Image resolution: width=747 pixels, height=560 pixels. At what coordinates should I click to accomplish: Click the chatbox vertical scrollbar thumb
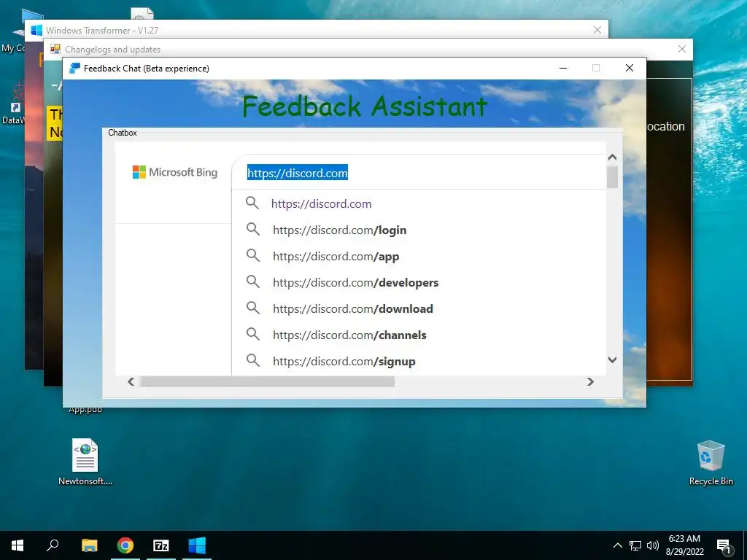tap(613, 177)
